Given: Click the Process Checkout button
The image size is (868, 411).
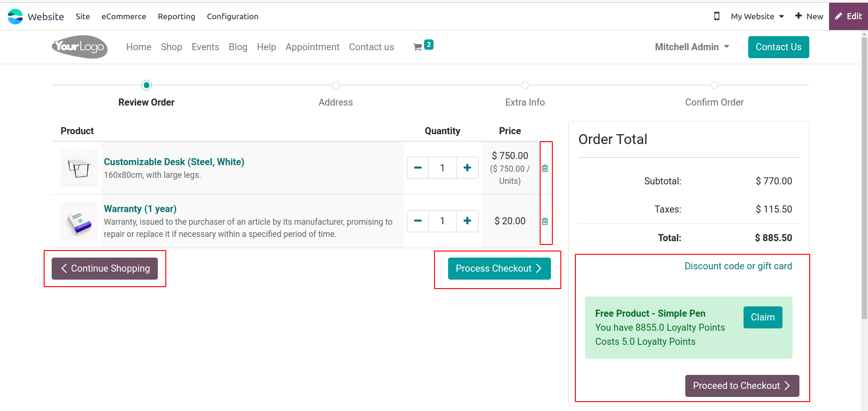Looking at the screenshot, I should tap(499, 268).
